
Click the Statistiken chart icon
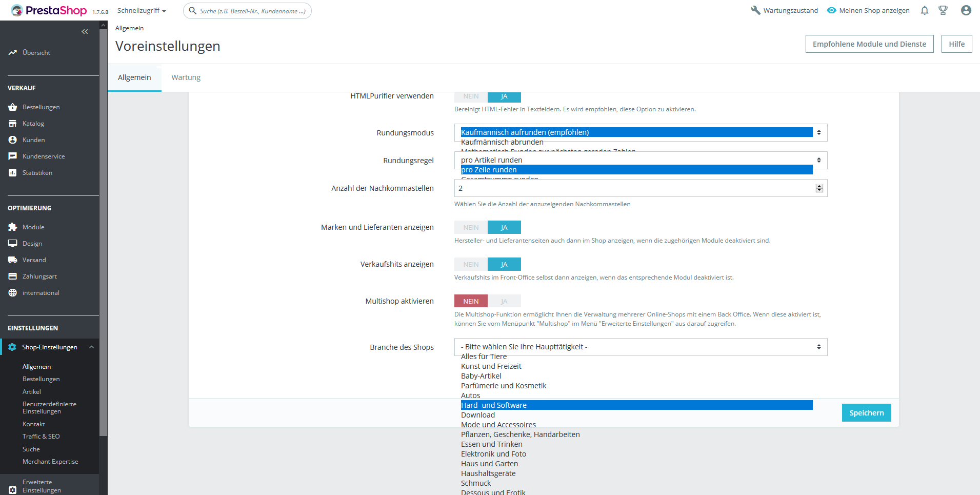pyautogui.click(x=13, y=173)
